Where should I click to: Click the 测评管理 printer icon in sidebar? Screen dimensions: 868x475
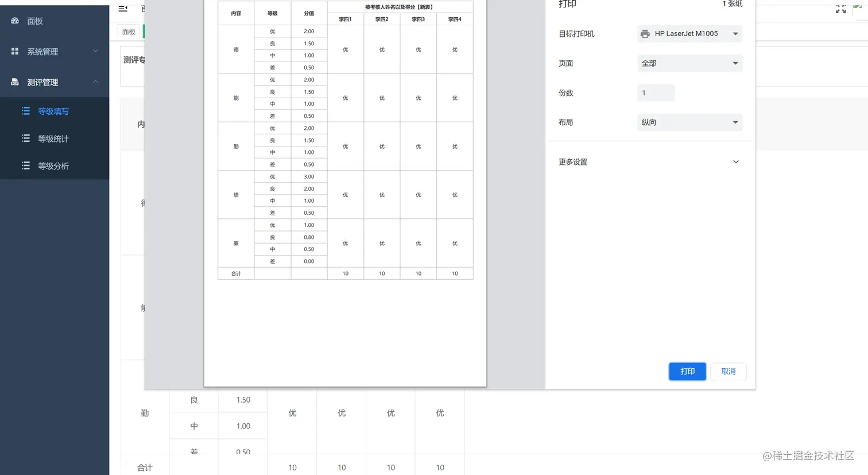[14, 82]
